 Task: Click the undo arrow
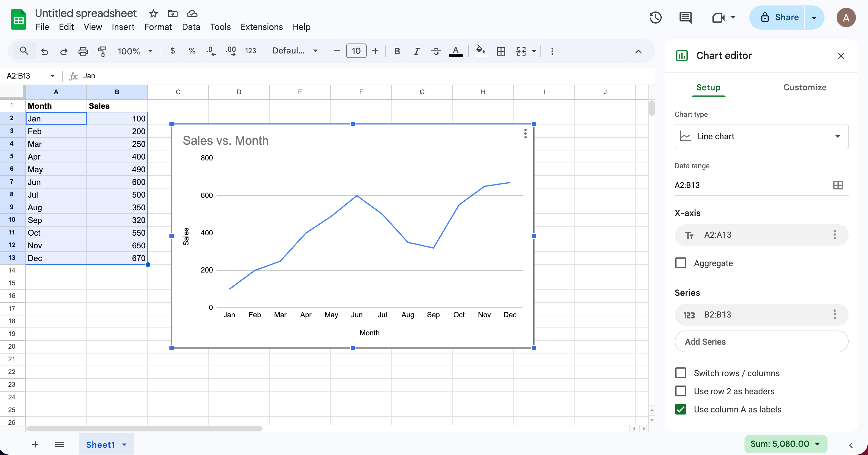pos(44,51)
